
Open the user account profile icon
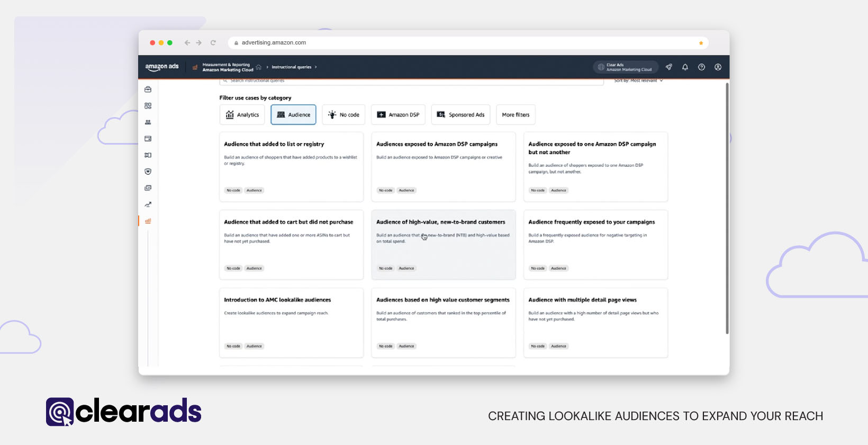click(x=718, y=67)
